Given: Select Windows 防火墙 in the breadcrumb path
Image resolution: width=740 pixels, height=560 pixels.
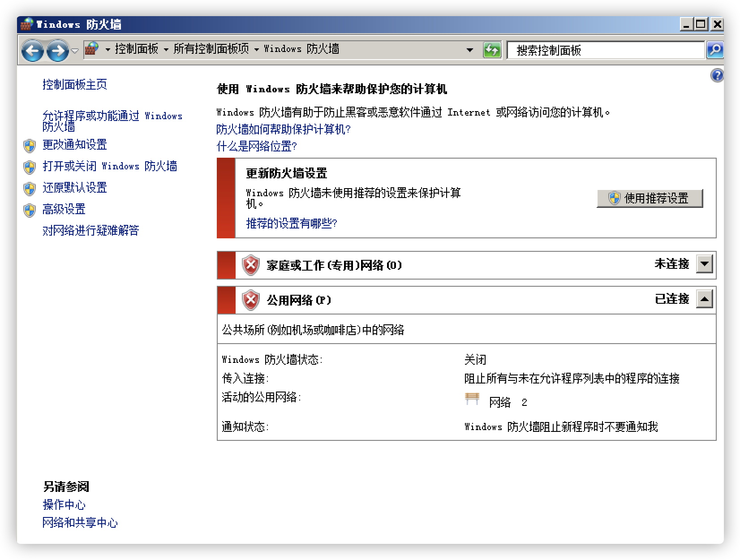Looking at the screenshot, I should [x=301, y=49].
